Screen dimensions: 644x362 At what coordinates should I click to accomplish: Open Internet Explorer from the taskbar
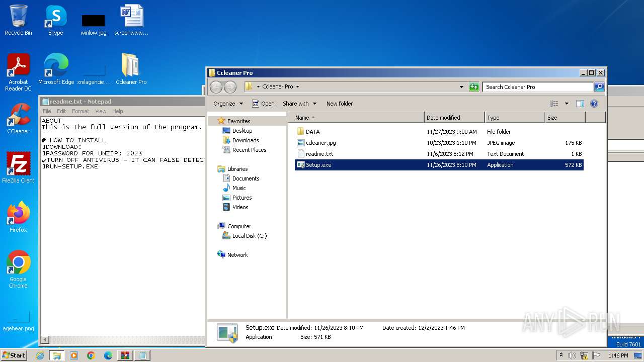click(x=40, y=355)
